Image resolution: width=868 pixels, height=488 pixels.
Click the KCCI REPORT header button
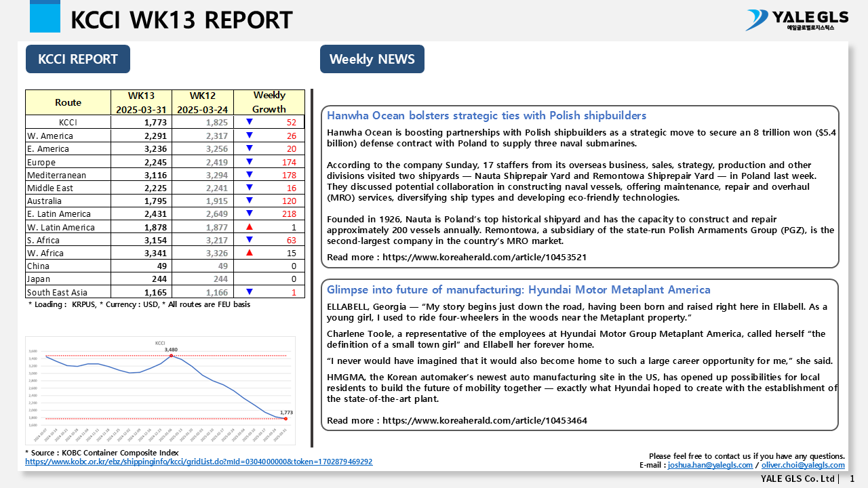point(78,59)
